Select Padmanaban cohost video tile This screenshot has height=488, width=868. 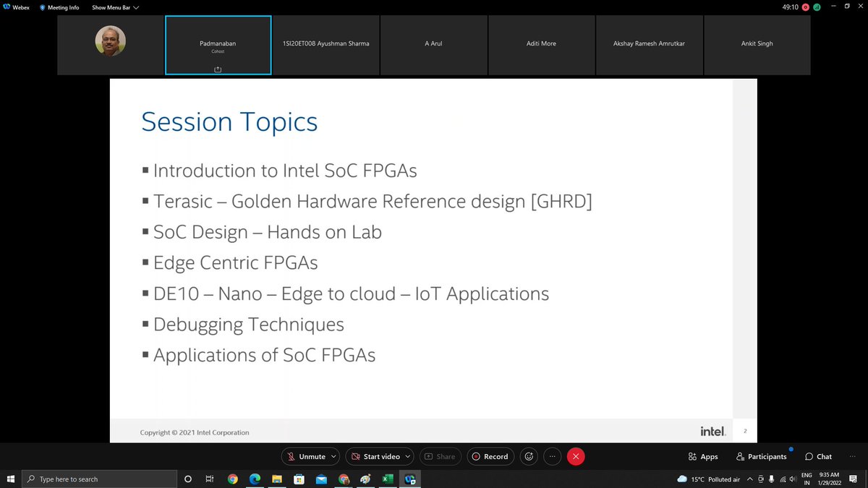pos(218,45)
